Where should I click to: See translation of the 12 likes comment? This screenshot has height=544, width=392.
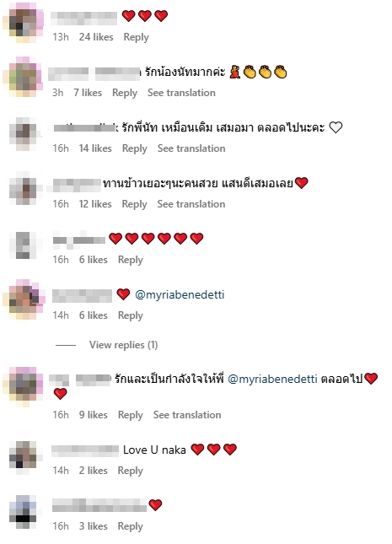click(x=191, y=204)
